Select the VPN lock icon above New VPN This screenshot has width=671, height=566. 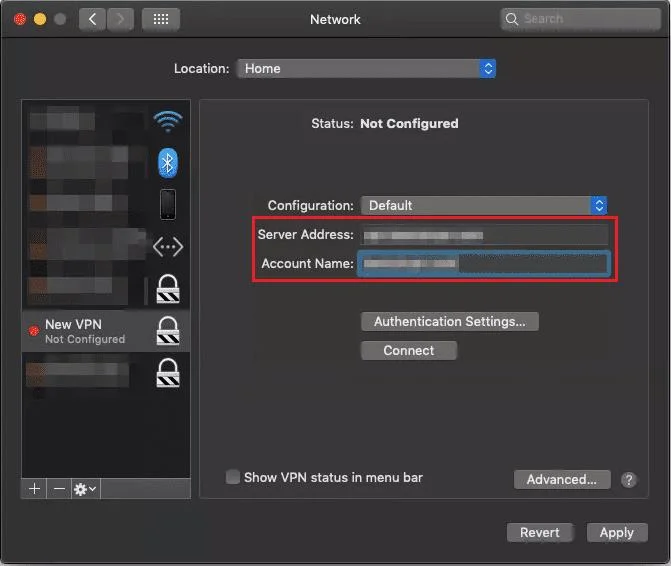pyautogui.click(x=168, y=289)
